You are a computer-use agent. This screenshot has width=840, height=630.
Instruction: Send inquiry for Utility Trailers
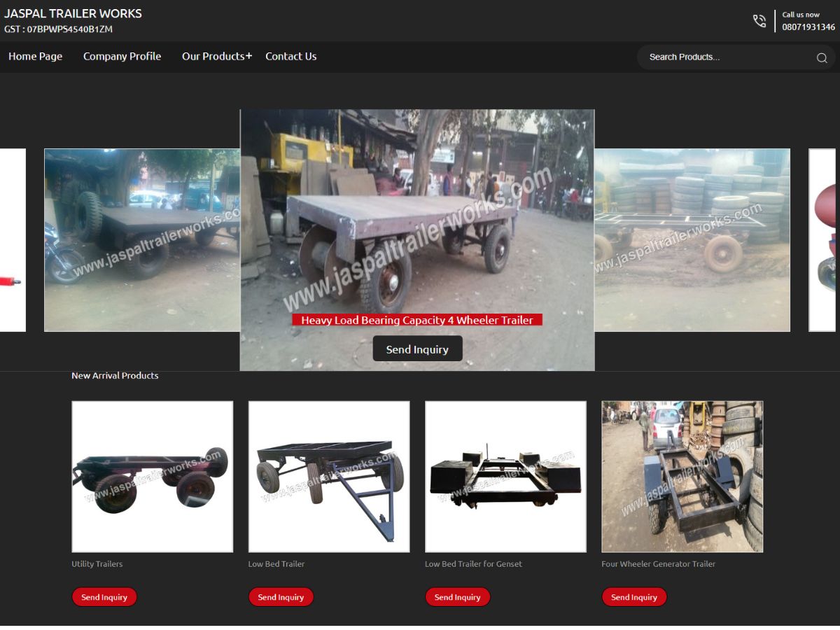(x=104, y=597)
